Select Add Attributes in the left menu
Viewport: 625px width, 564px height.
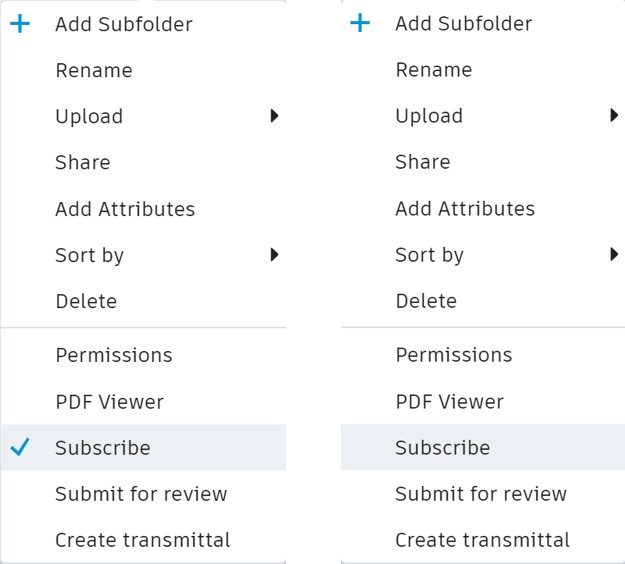125,209
